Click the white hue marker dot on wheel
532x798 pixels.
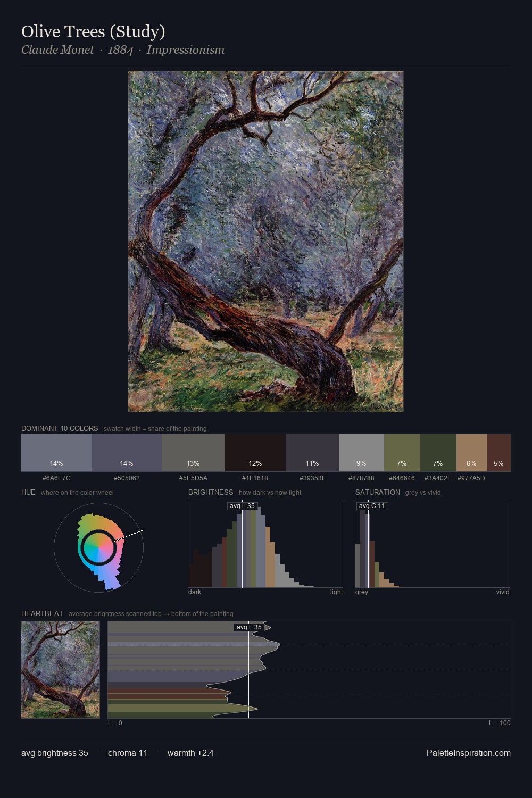[142, 530]
